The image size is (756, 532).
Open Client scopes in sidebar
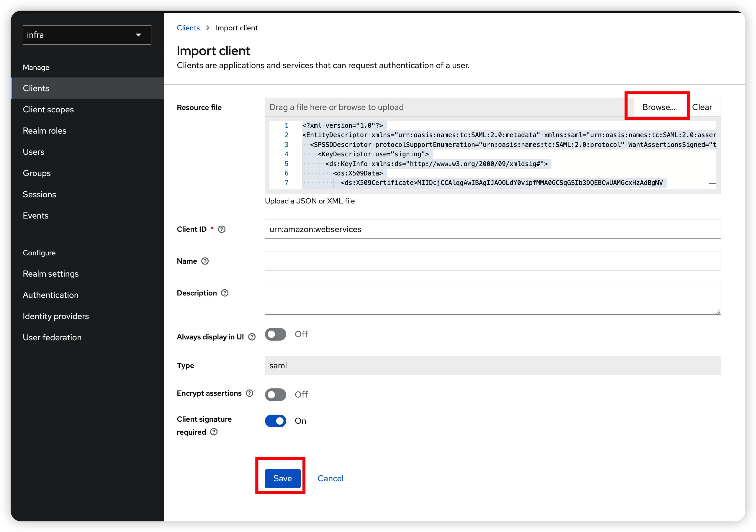pyautogui.click(x=48, y=110)
